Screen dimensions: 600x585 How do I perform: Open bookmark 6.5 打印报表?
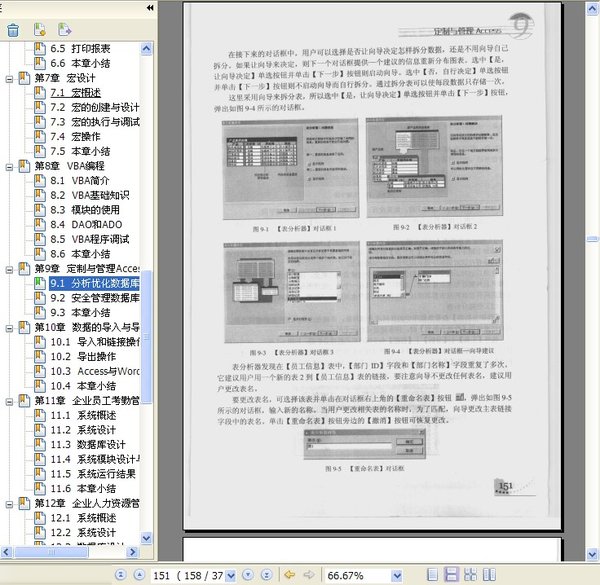[x=80, y=49]
